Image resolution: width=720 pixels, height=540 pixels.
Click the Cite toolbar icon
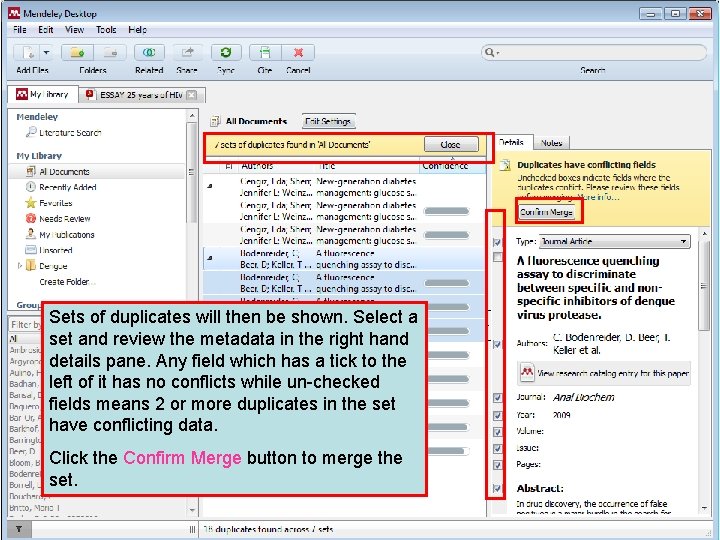[x=265, y=53]
